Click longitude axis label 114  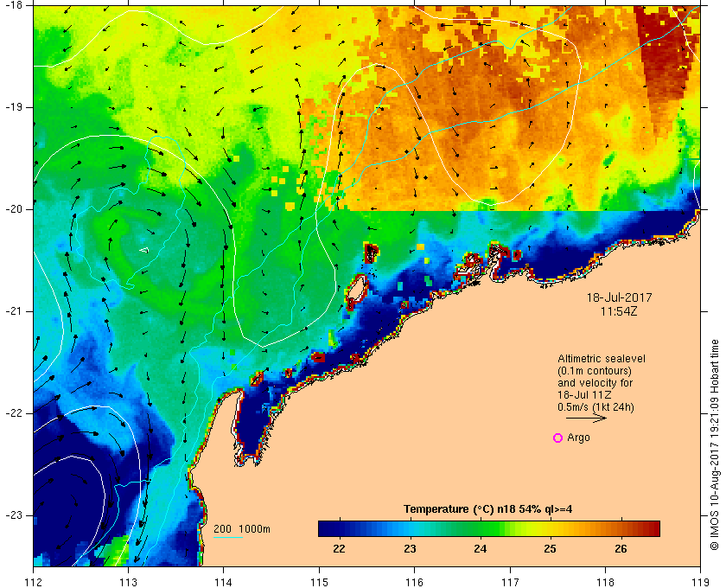click(224, 581)
